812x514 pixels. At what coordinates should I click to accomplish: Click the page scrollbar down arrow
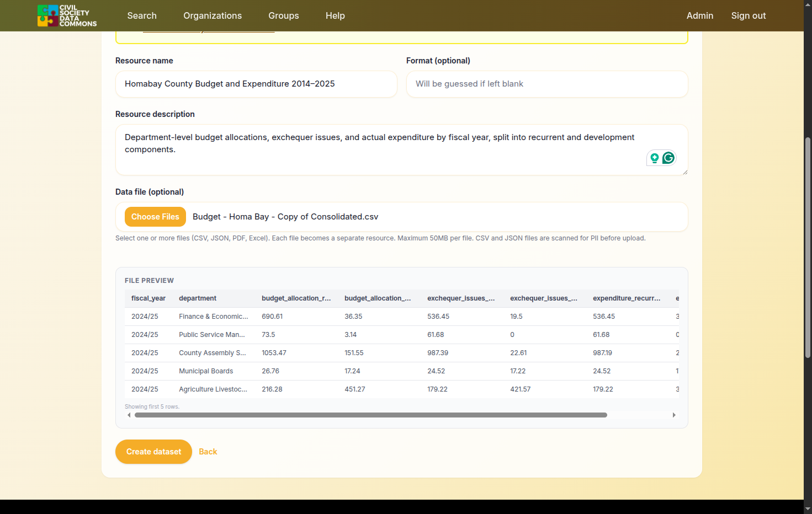click(808, 508)
